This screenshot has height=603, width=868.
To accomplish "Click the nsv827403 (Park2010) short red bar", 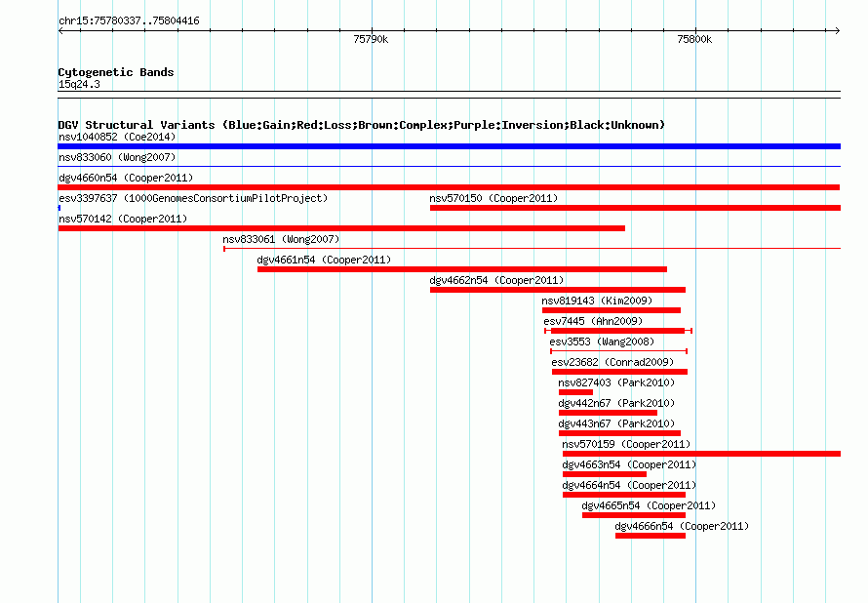I will 575,392.
